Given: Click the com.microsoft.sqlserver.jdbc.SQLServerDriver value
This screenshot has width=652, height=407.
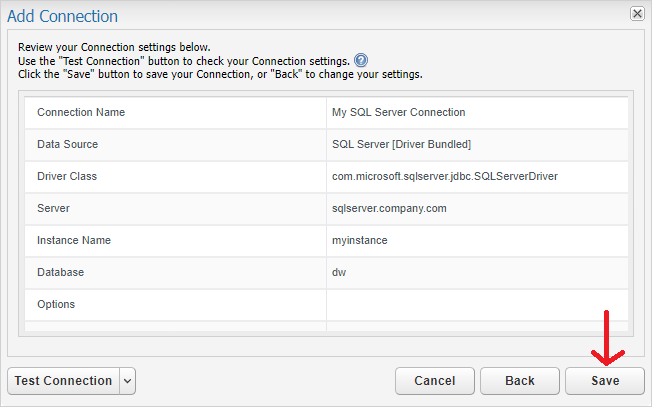Looking at the screenshot, I should pos(445,176).
